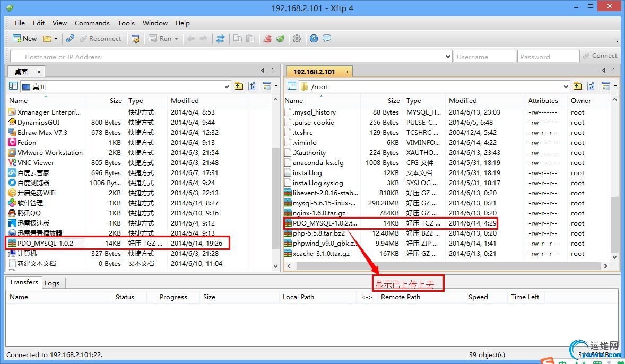Click the connect plug icon
The width and height of the screenshot is (625, 364).
click(x=70, y=39)
